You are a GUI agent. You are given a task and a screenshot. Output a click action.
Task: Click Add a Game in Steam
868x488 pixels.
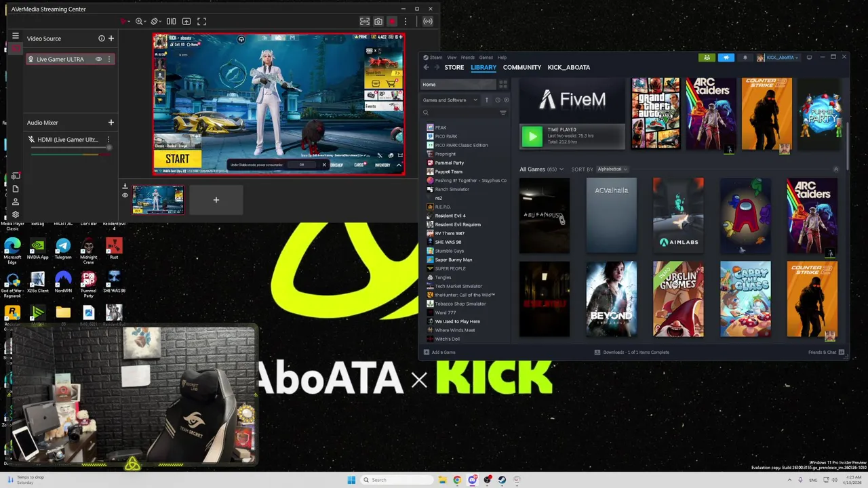pyautogui.click(x=439, y=352)
